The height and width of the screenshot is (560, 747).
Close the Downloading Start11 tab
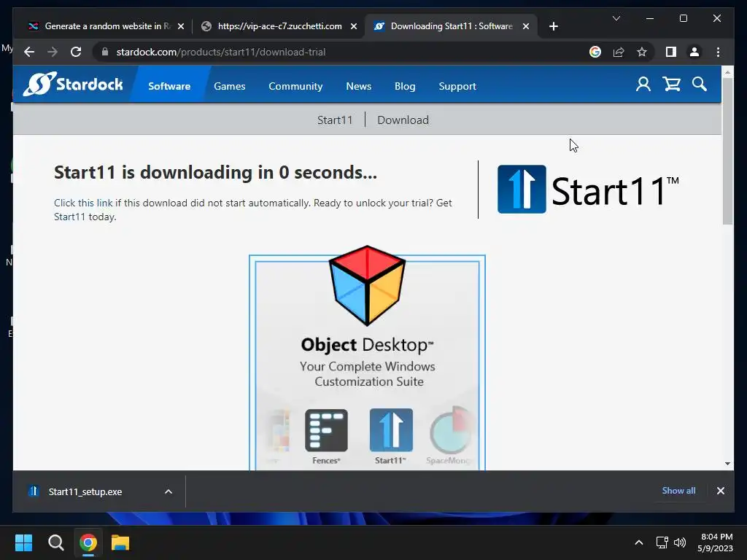coord(526,26)
